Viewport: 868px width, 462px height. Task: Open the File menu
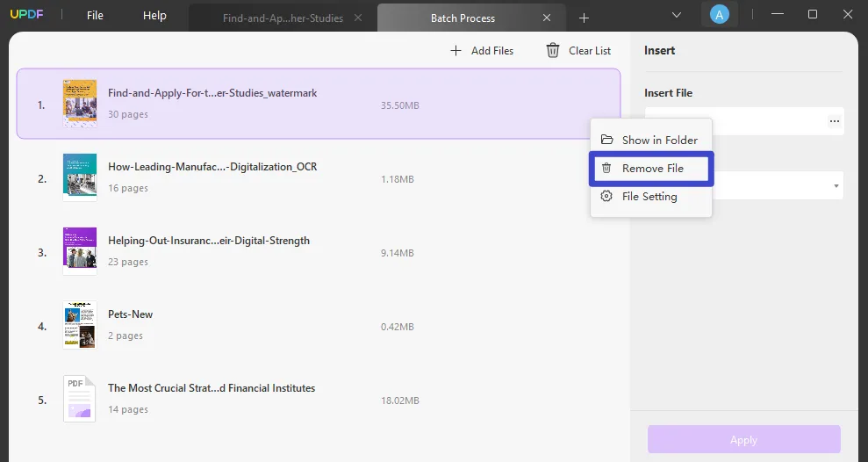click(95, 16)
